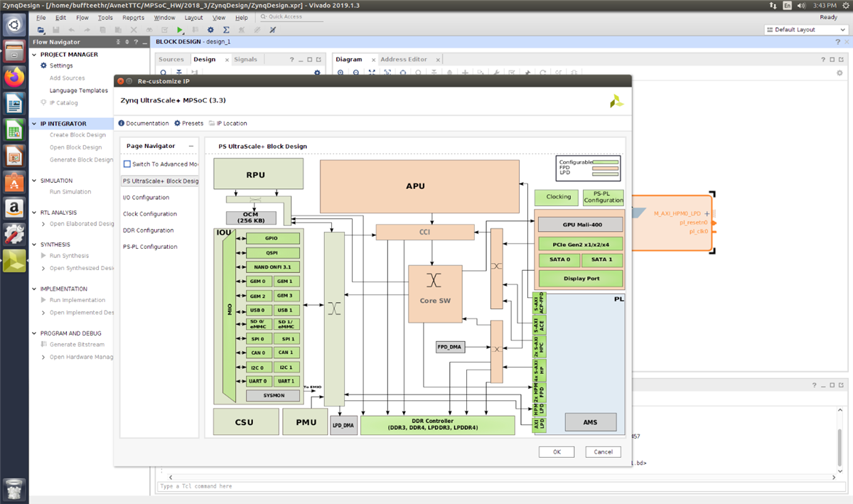Click the DDR Controller block
The width and height of the screenshot is (853, 504).
pos(437,425)
